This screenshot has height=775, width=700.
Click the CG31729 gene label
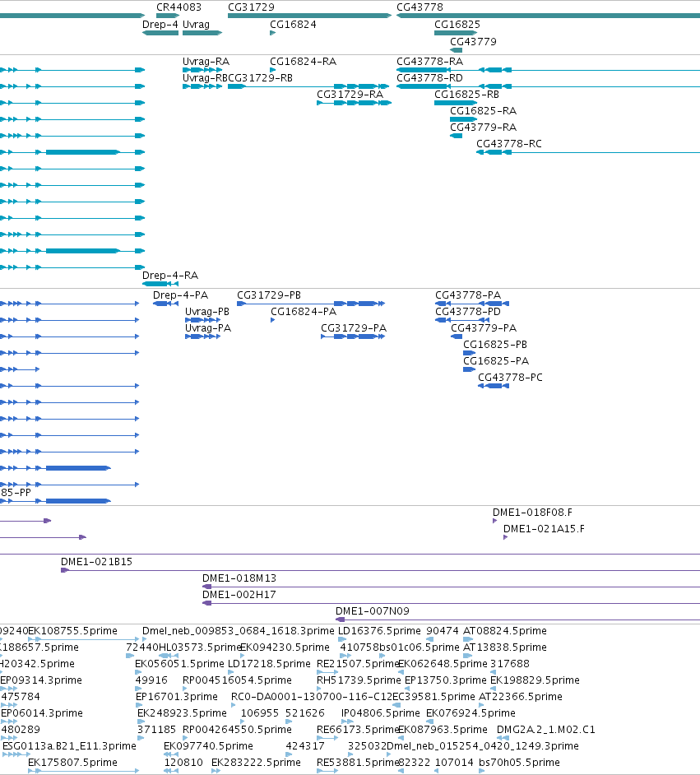pos(251,7)
